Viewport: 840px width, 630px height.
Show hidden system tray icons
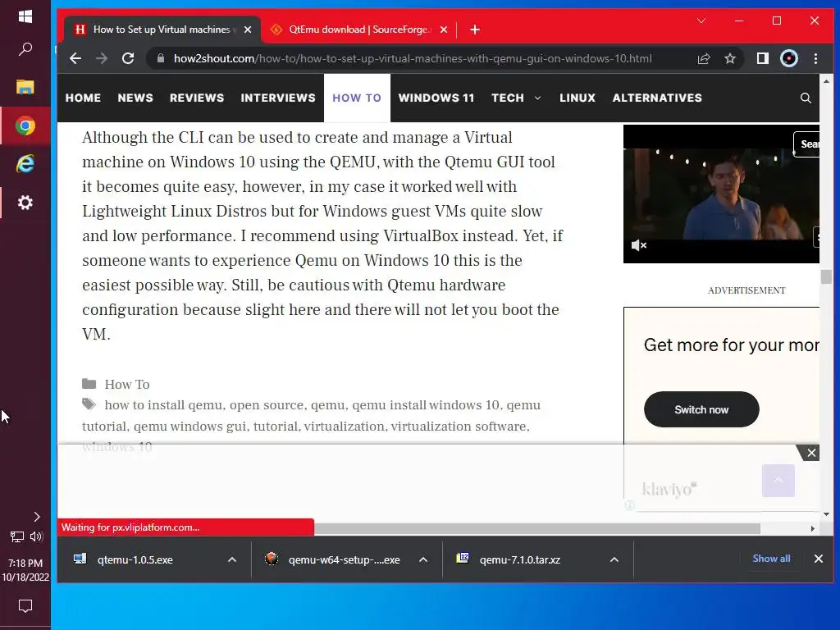pyautogui.click(x=36, y=517)
